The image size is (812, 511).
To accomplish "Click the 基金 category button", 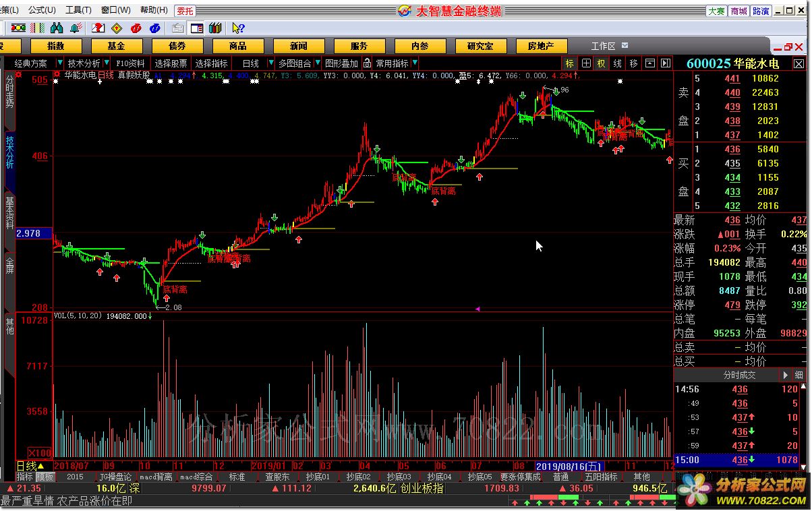I will 116,46.
